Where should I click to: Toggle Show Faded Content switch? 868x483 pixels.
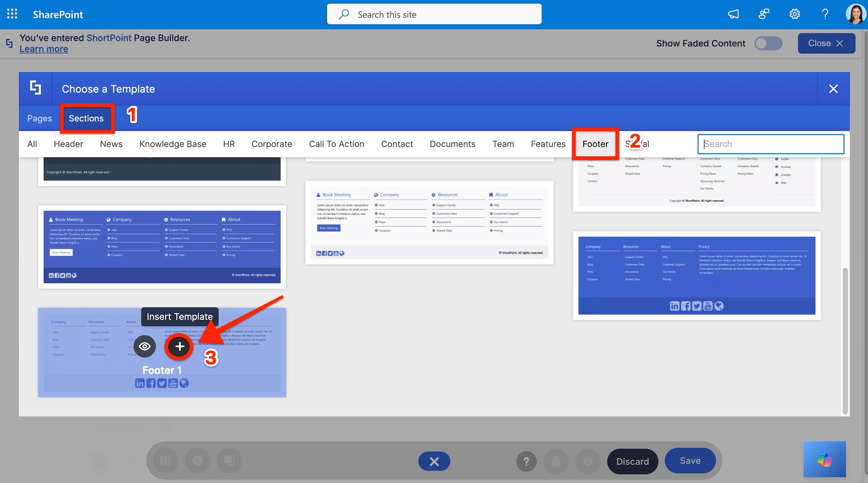(768, 43)
